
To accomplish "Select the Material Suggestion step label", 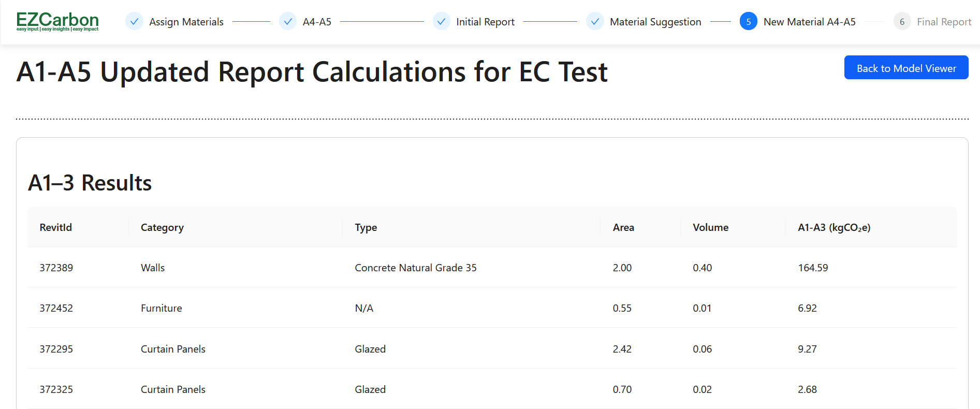I will (x=656, y=21).
